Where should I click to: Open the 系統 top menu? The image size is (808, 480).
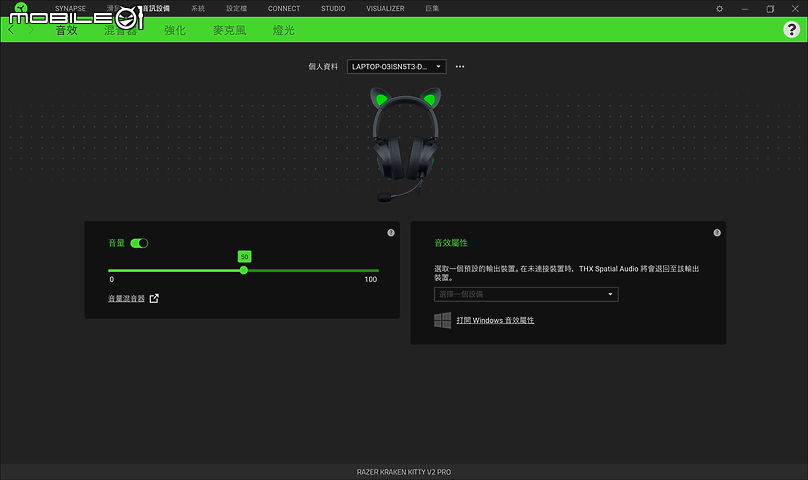198,8
